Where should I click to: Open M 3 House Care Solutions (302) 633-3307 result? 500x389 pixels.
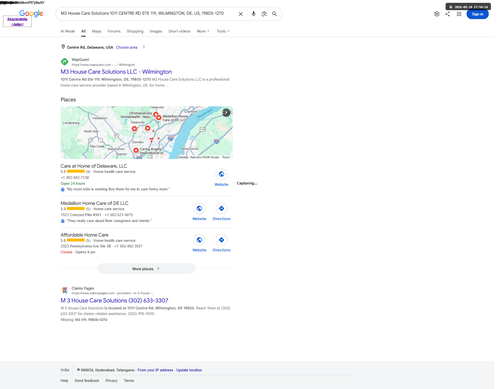pyautogui.click(x=114, y=300)
